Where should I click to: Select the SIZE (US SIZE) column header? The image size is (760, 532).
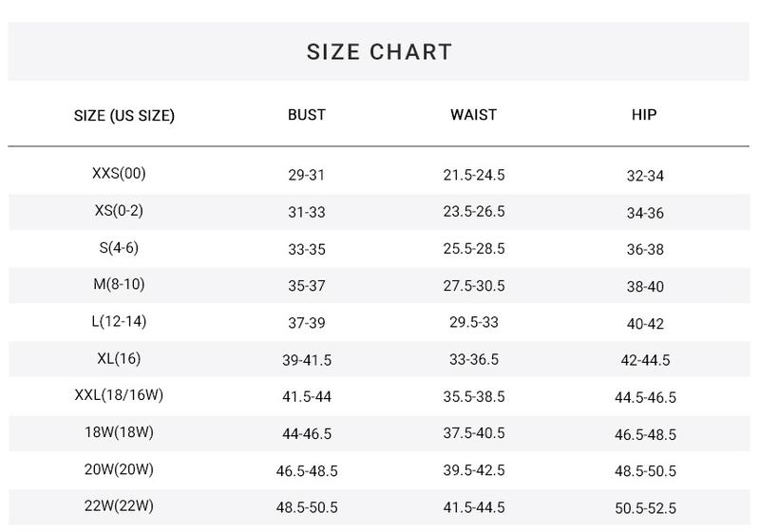click(x=124, y=116)
